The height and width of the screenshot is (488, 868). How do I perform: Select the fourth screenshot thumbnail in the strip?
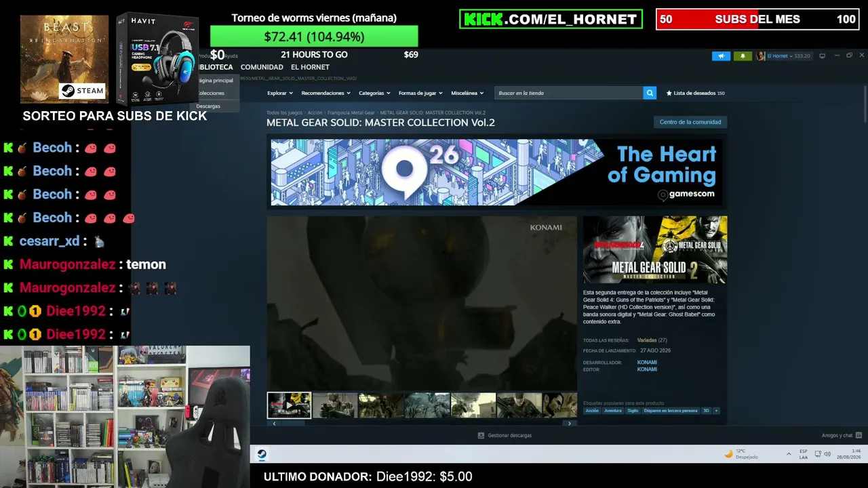[427, 405]
